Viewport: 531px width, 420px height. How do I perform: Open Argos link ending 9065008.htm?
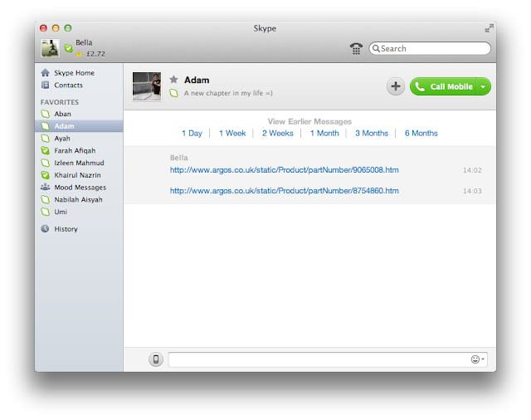(284, 170)
